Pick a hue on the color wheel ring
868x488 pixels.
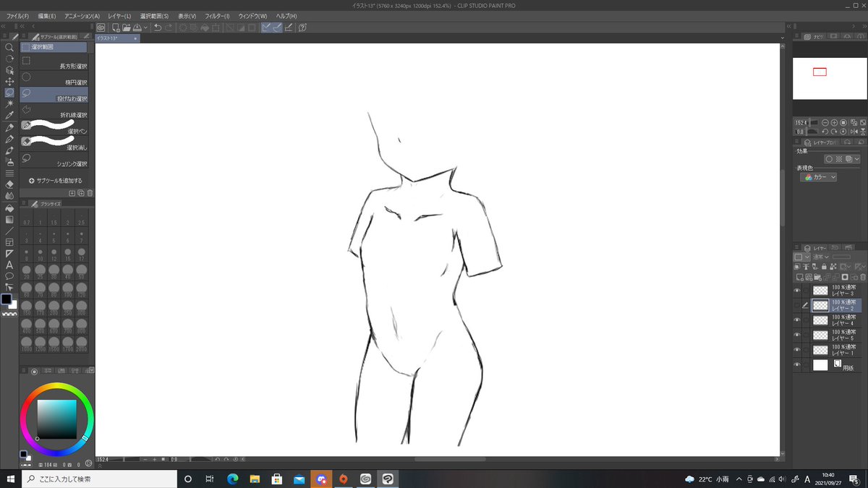coord(57,387)
